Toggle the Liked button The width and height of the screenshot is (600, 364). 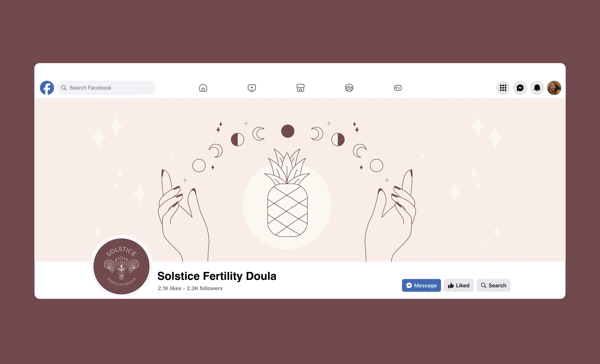[x=459, y=285]
